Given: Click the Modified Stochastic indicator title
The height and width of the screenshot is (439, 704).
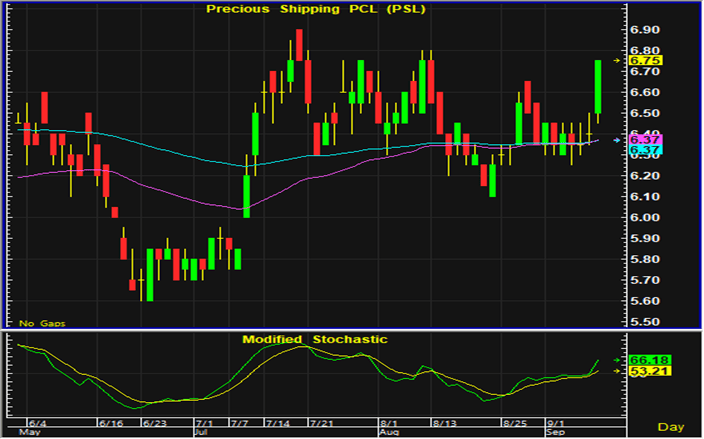Looking at the screenshot, I should tap(315, 340).
